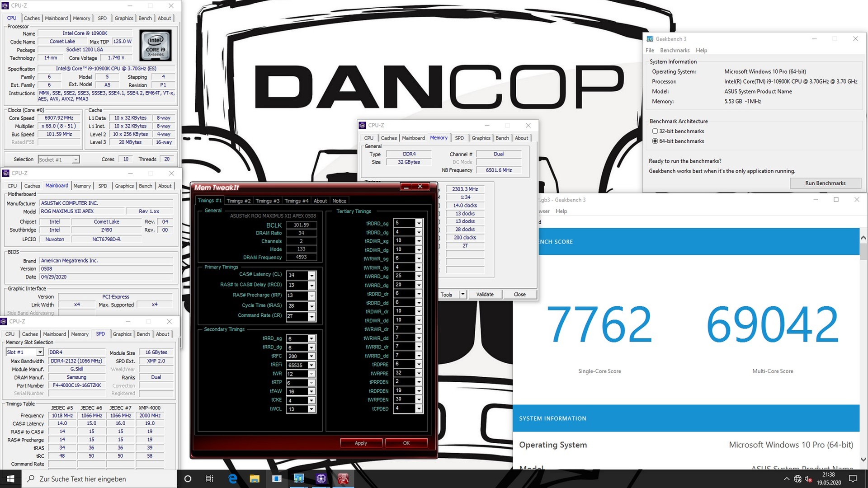Open the CAS# Latency (CL) dropdown
The width and height of the screenshot is (868, 488).
311,275
